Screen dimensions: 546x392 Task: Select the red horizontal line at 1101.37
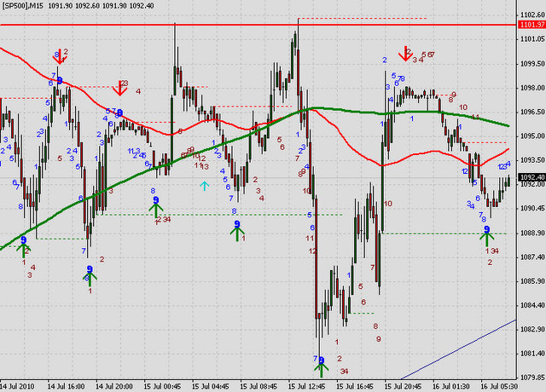coord(256,25)
